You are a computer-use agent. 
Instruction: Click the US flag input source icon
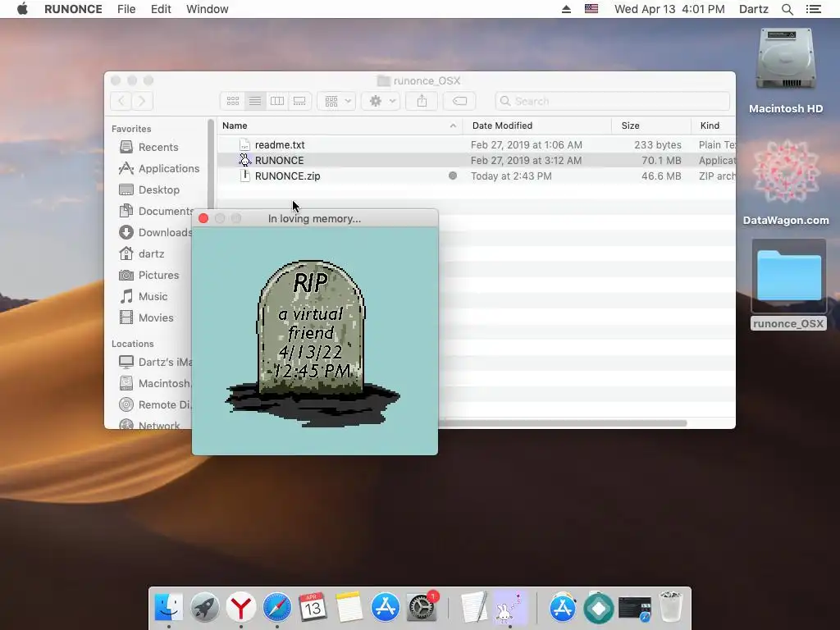[x=591, y=8]
